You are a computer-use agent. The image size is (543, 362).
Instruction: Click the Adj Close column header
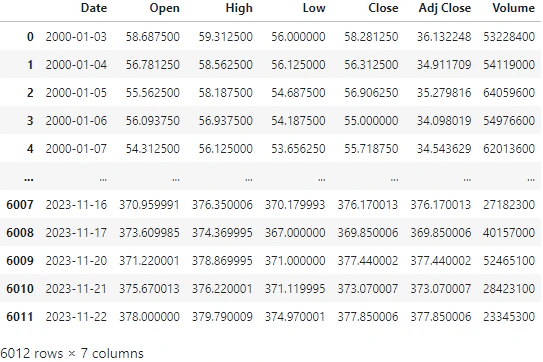tap(445, 8)
